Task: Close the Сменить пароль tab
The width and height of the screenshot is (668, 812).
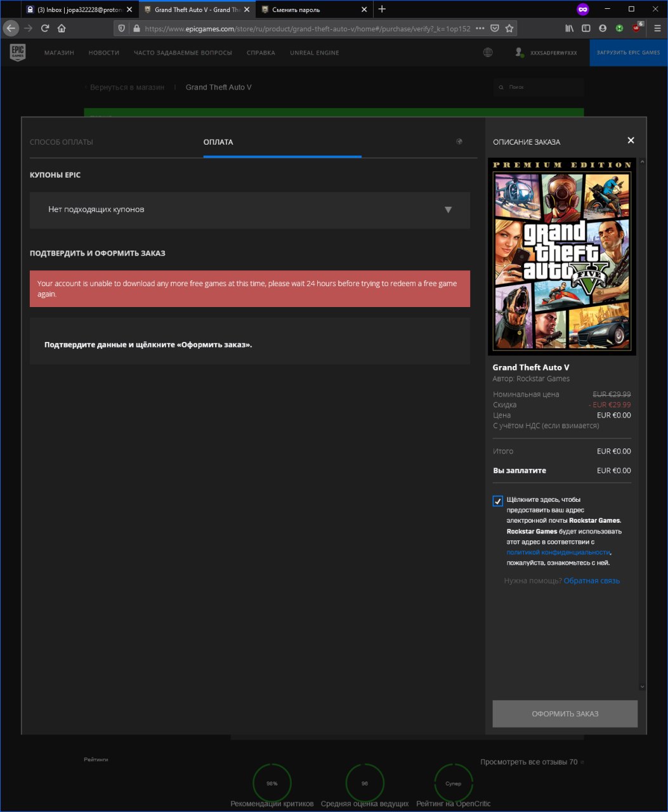Action: [x=364, y=10]
